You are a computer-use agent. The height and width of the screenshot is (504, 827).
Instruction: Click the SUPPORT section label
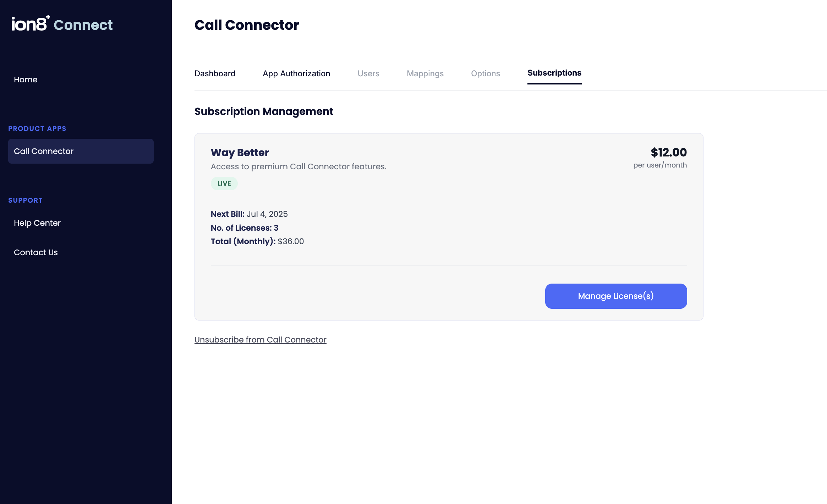[x=26, y=200]
